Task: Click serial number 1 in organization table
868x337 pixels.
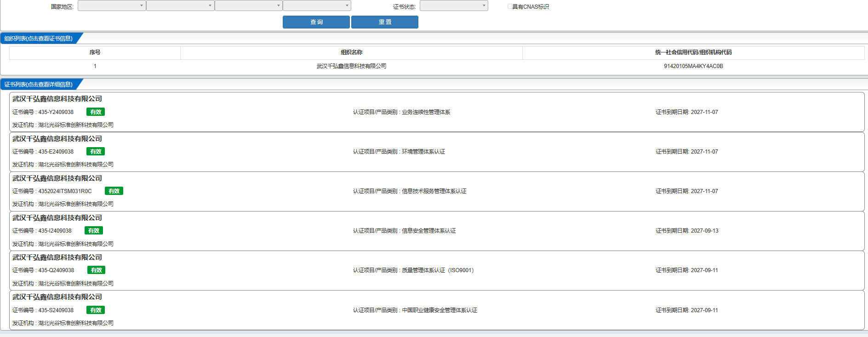Action: click(x=95, y=66)
